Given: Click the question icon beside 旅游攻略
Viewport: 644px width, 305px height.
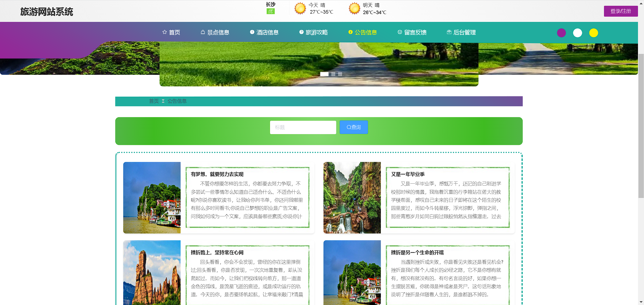Looking at the screenshot, I should [x=301, y=32].
